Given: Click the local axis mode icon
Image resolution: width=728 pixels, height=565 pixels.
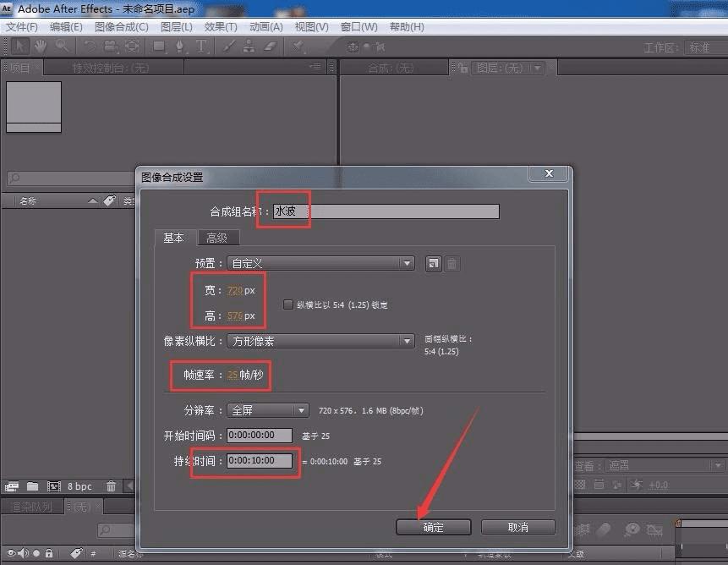Looking at the screenshot, I should click(x=353, y=47).
